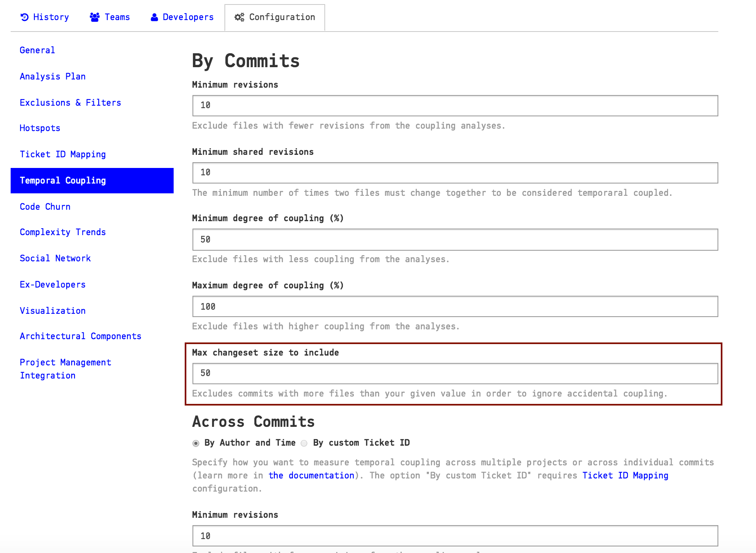
Task: Open General settings
Action: click(37, 50)
